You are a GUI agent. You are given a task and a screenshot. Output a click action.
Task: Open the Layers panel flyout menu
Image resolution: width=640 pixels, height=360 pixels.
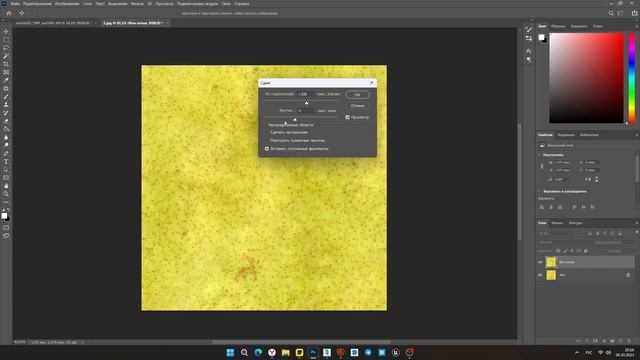click(636, 223)
